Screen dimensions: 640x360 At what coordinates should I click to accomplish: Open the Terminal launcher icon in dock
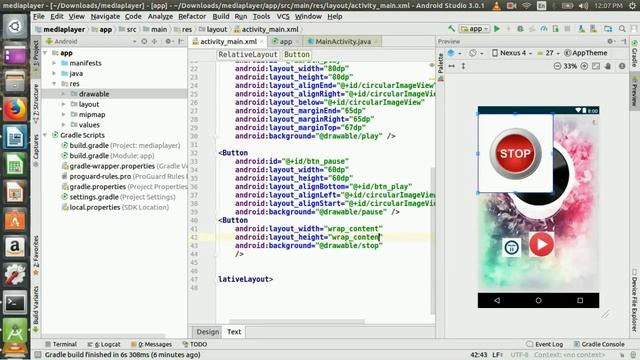[x=15, y=302]
